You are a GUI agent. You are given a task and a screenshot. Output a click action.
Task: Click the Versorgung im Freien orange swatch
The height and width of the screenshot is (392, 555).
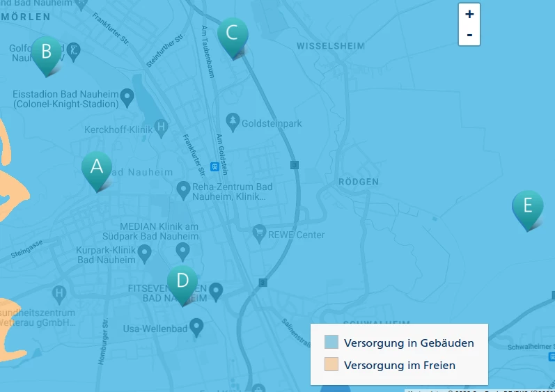click(x=331, y=364)
